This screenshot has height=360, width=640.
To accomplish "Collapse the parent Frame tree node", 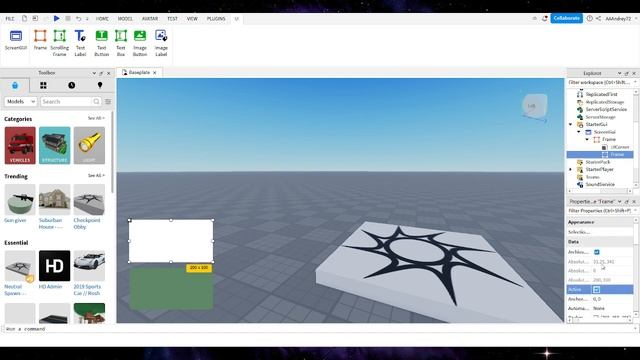I will click(x=587, y=140).
